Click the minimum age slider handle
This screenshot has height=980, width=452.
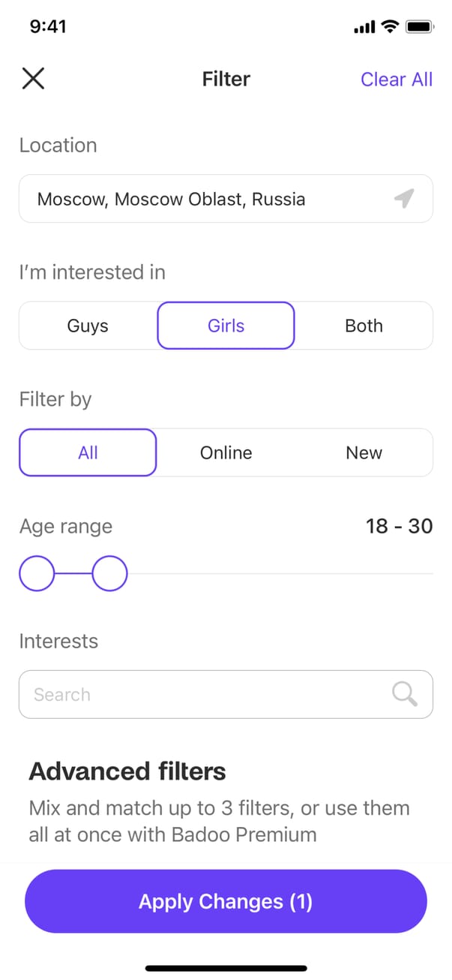click(37, 574)
